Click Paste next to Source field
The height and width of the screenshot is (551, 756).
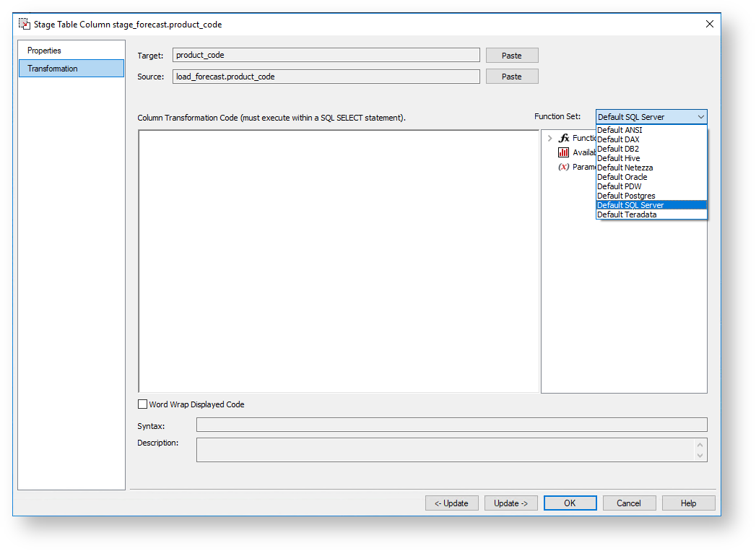(511, 76)
